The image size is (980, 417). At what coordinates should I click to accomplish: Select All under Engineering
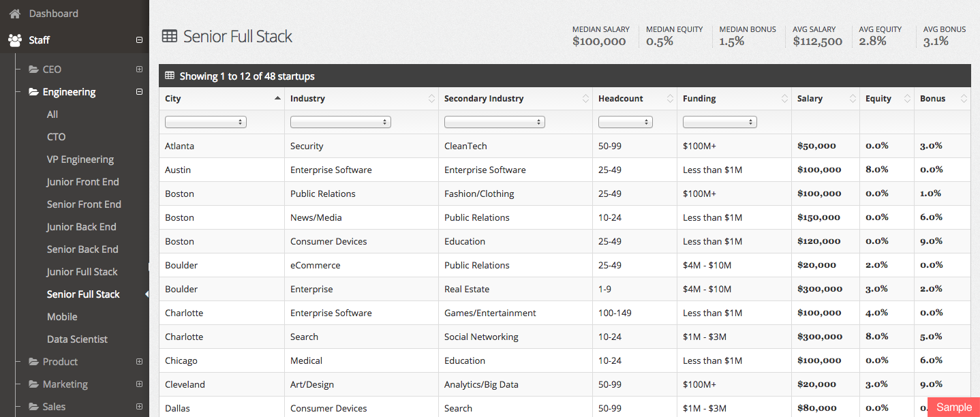click(x=52, y=114)
